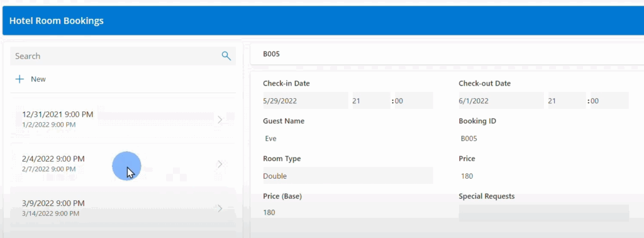
Task: Open the 3/9/2022 booking chevron
Action: [x=219, y=208]
